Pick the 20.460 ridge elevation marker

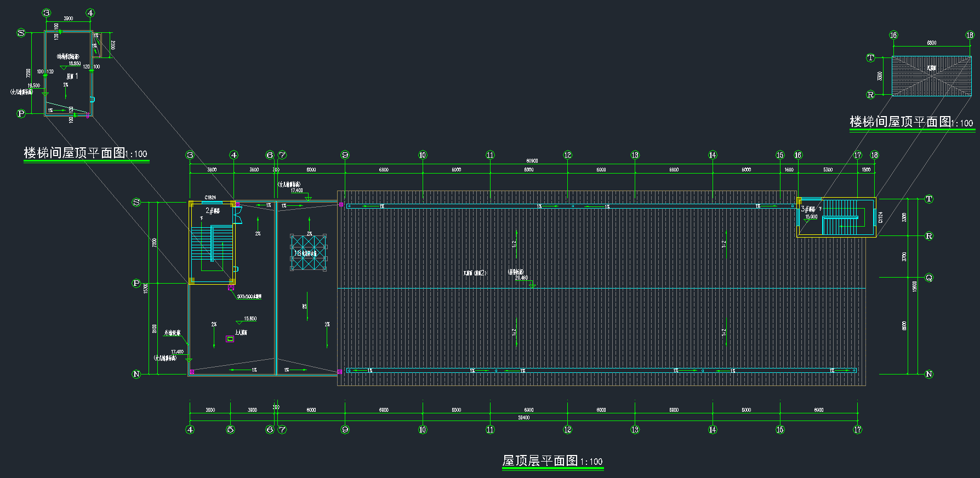(x=522, y=279)
